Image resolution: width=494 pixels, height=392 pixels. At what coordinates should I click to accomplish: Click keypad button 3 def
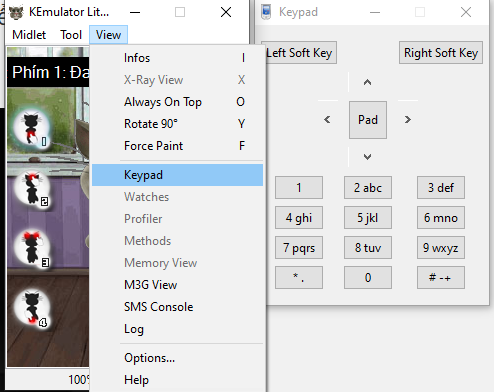[x=441, y=188]
